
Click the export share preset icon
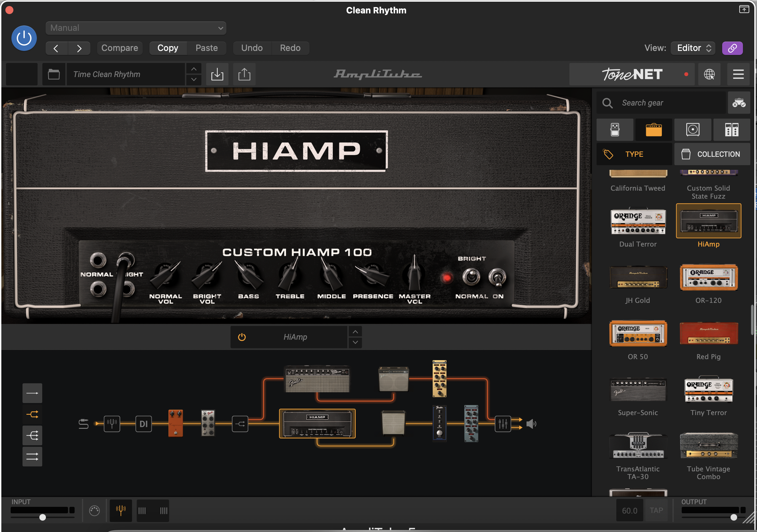(x=244, y=74)
